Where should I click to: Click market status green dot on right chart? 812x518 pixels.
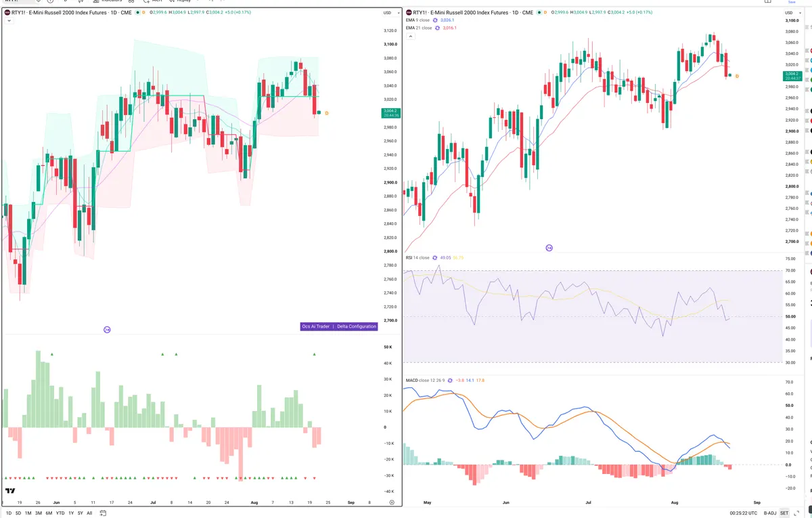click(538, 12)
